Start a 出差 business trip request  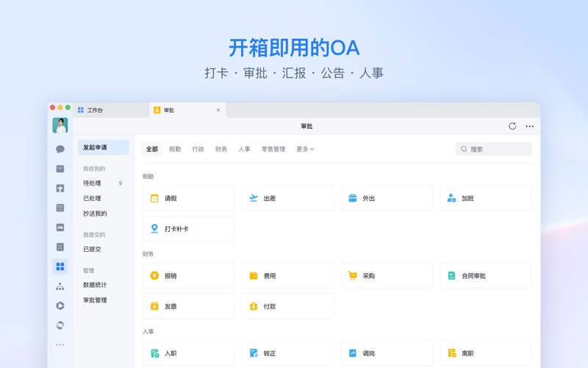pyautogui.click(x=287, y=199)
